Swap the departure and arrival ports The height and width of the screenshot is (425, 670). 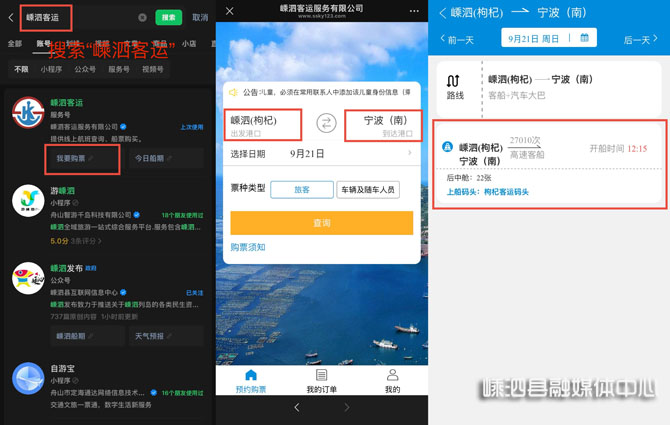[x=326, y=123]
